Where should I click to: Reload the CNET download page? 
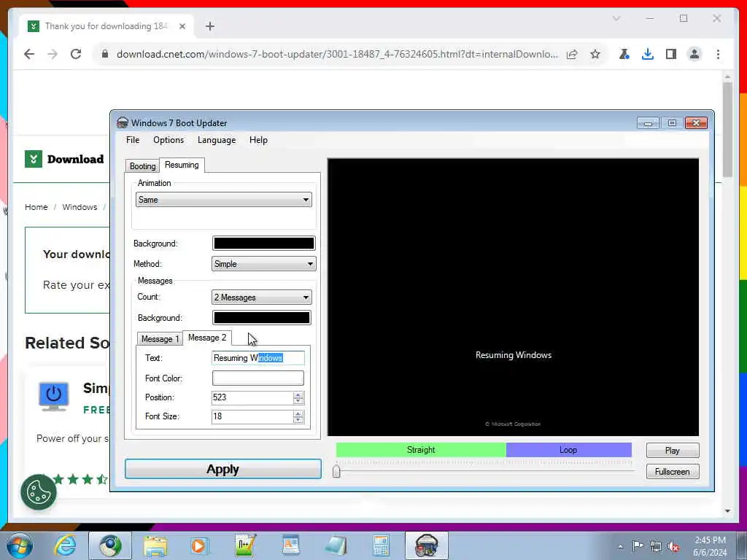tap(76, 54)
